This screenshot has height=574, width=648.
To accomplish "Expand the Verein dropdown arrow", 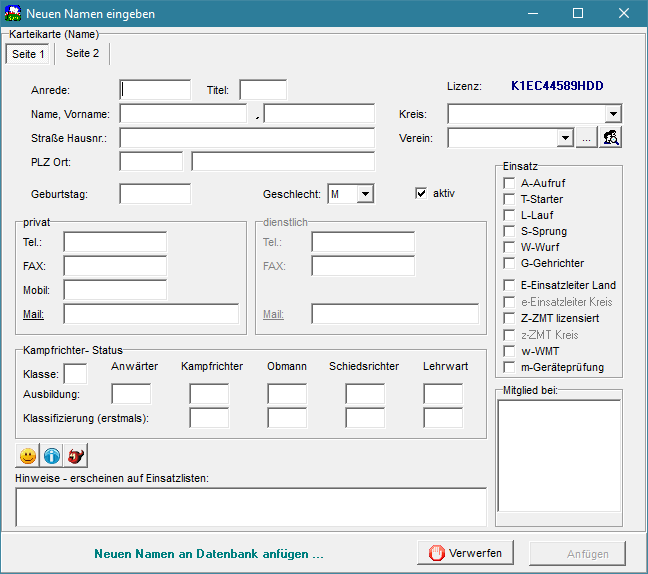I will (x=565, y=138).
